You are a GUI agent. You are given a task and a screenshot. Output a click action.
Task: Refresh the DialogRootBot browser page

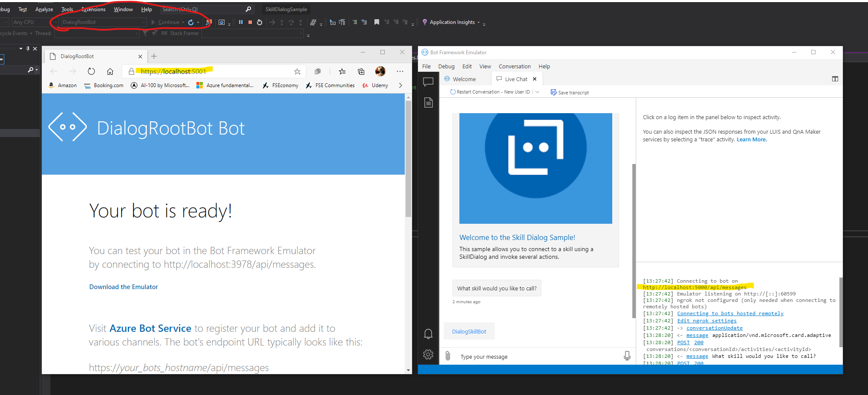(91, 71)
